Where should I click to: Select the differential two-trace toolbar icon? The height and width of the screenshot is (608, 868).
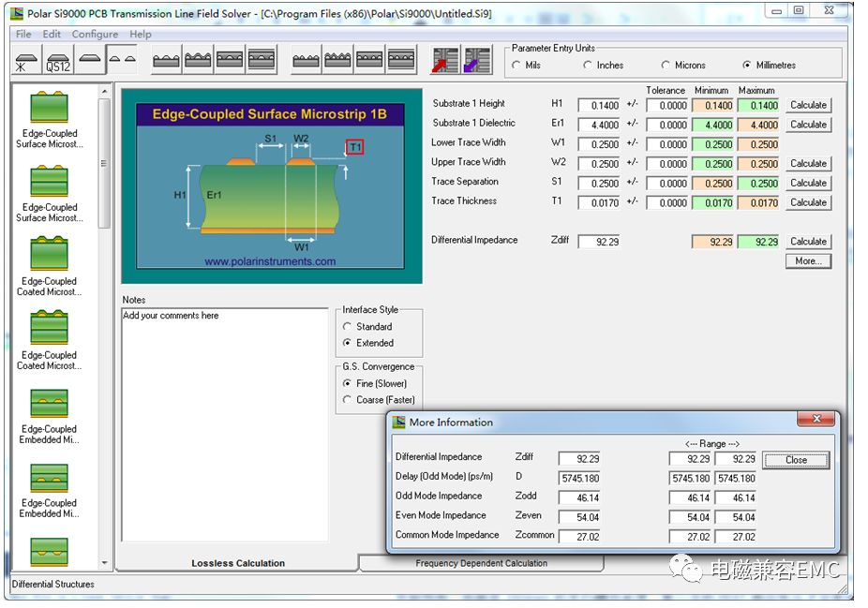122,60
